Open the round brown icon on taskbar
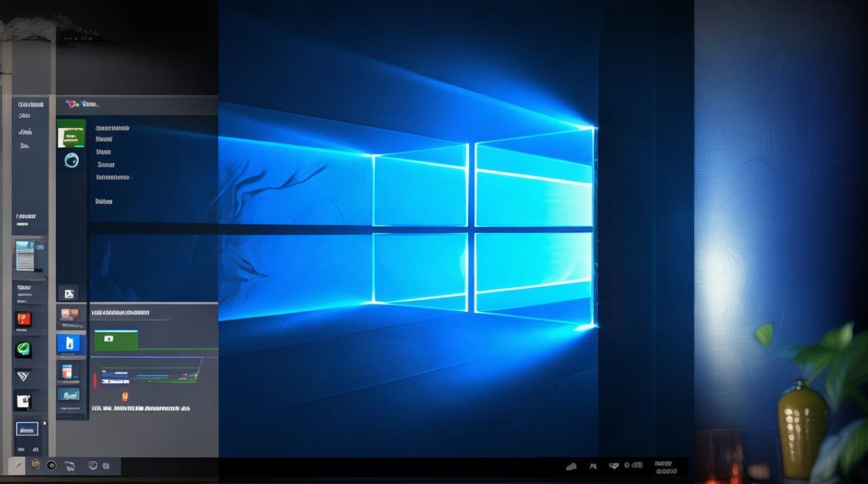The height and width of the screenshot is (484, 868). point(36,465)
